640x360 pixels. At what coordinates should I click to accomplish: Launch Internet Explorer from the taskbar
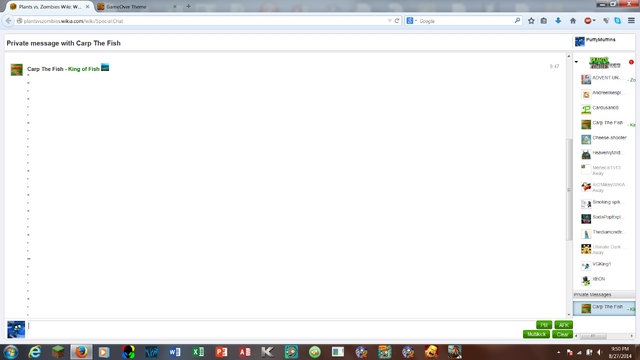(x=35, y=352)
